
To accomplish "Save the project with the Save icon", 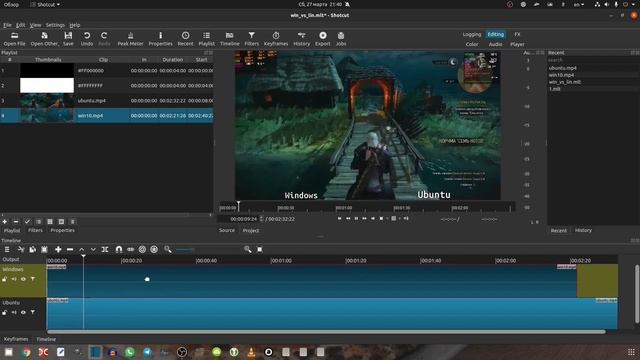I will [x=68, y=39].
